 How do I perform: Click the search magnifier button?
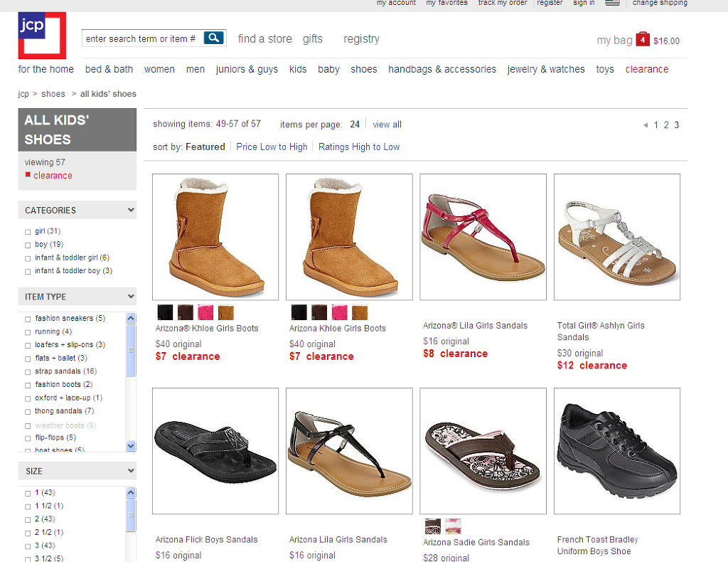214,38
